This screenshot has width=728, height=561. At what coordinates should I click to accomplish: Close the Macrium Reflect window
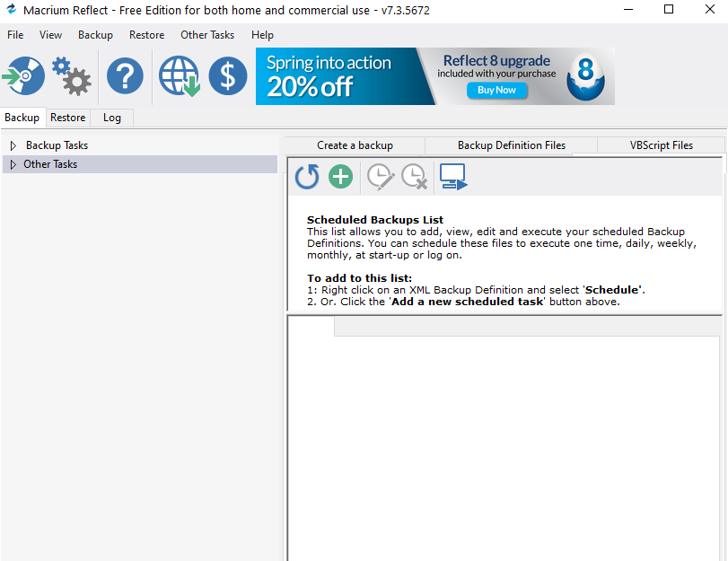click(x=710, y=9)
